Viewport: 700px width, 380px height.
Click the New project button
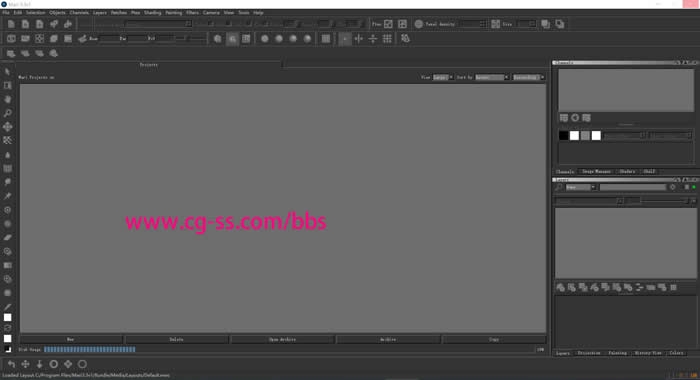(71, 339)
